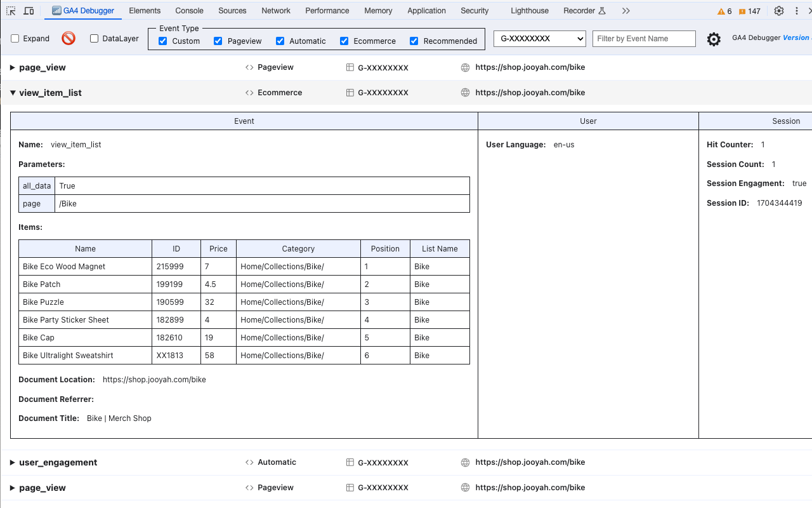Viewport: 812px width, 508px height.
Task: Switch to the Network panel tab
Action: (x=275, y=11)
